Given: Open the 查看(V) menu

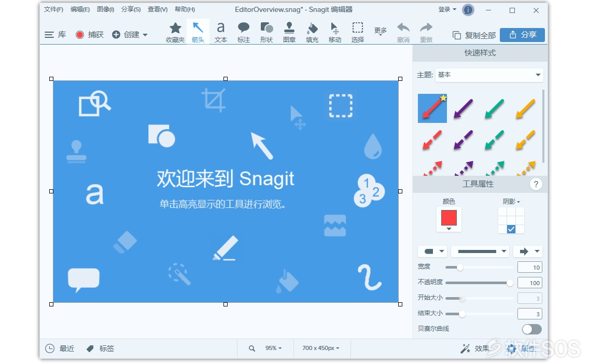Looking at the screenshot, I should click(158, 9).
